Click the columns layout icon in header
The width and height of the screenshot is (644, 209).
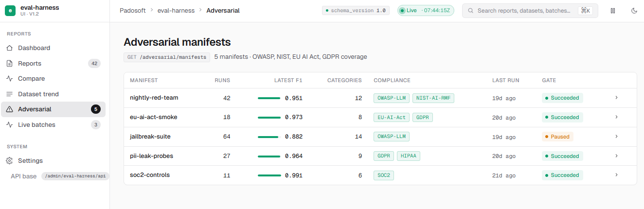click(x=613, y=11)
